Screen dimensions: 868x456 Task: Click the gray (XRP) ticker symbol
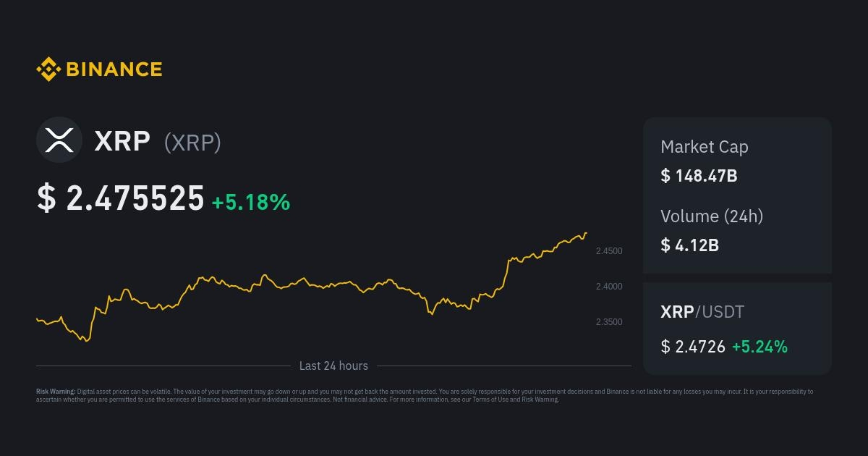192,143
